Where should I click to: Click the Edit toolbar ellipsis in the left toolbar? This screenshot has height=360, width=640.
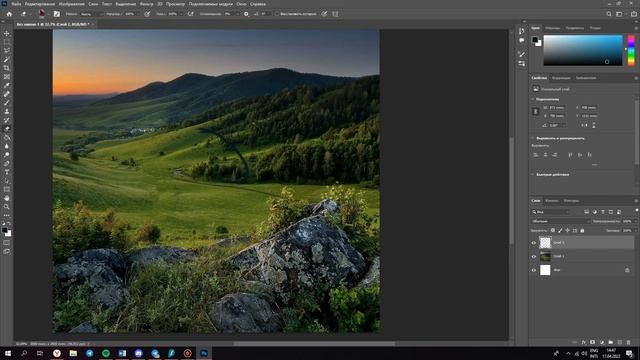tap(7, 215)
